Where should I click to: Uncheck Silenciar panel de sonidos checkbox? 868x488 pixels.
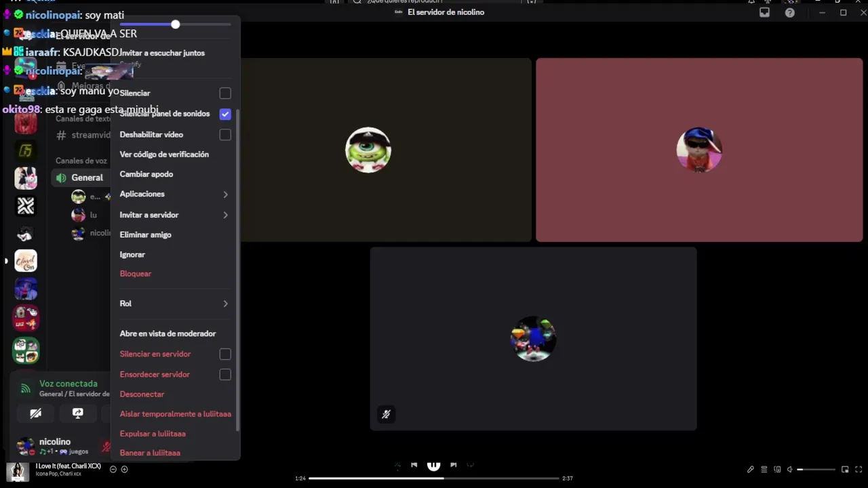(225, 114)
